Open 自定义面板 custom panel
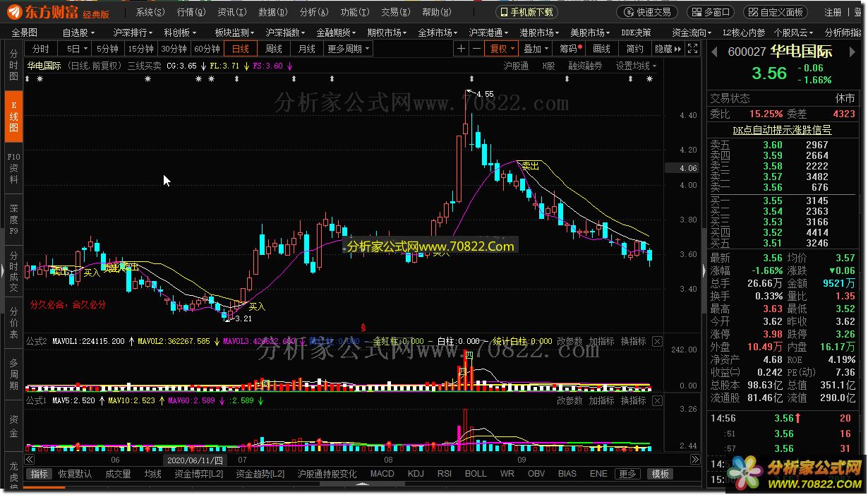Viewport: 868px width, 495px height. [775, 12]
